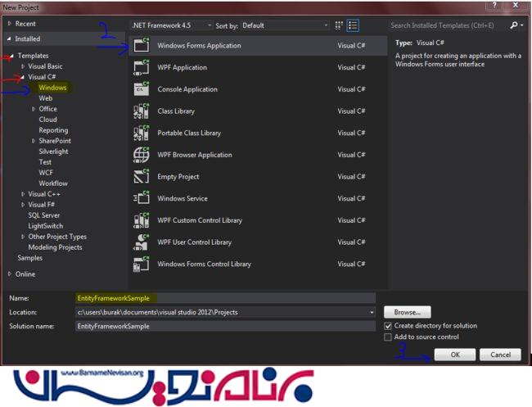Click the Windows Forms Application template icon
This screenshot has height=407, width=532.
click(x=142, y=46)
